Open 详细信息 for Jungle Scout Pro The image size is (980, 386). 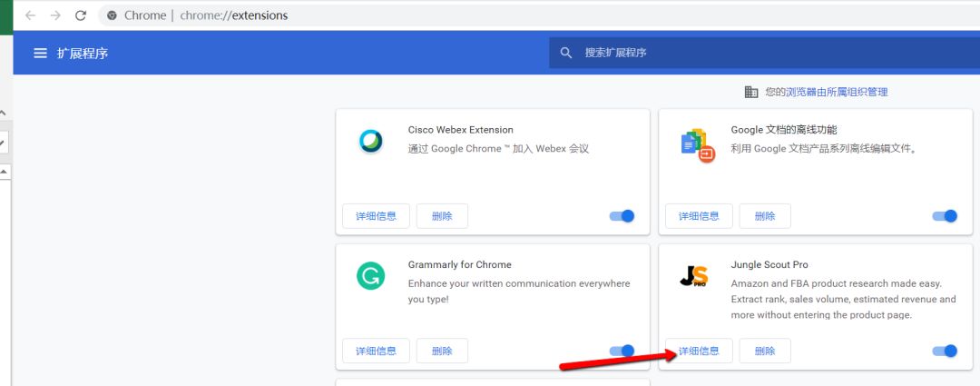pos(699,351)
